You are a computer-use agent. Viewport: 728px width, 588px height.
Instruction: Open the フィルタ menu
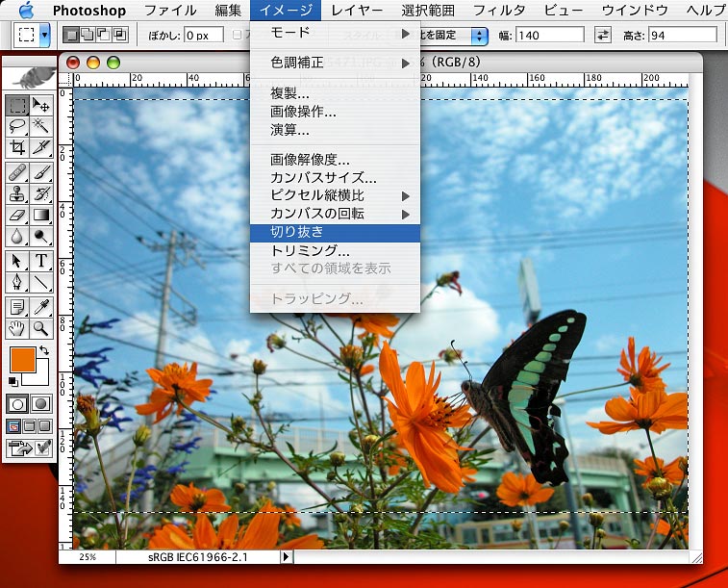pos(499,11)
